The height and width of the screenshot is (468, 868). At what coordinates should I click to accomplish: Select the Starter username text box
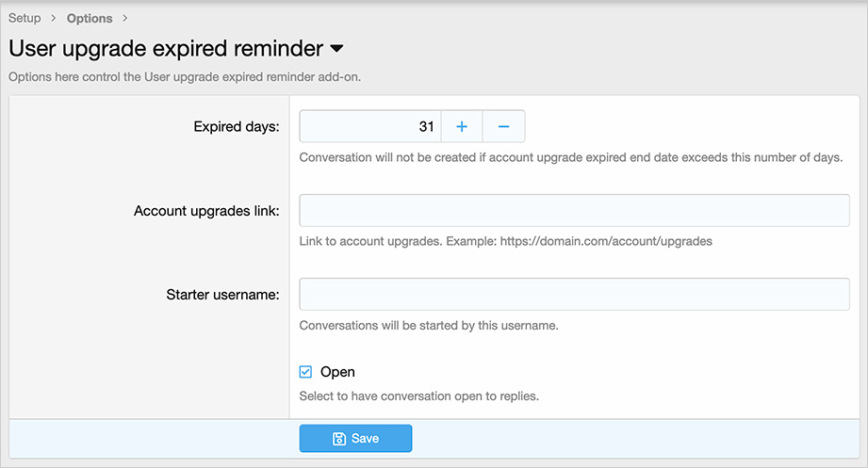[574, 295]
